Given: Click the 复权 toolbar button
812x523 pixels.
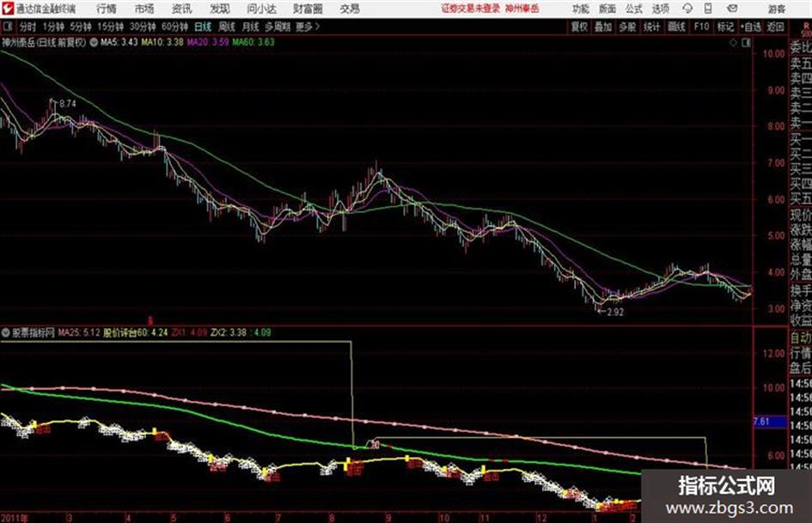Looking at the screenshot, I should click(x=579, y=27).
